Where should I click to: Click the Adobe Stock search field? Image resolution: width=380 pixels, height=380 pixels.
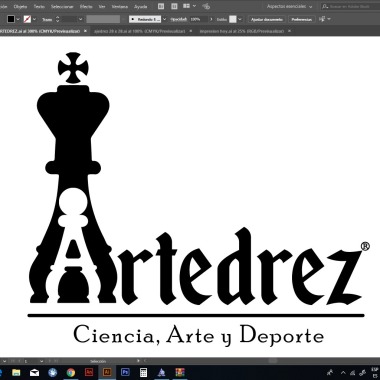tap(350, 6)
